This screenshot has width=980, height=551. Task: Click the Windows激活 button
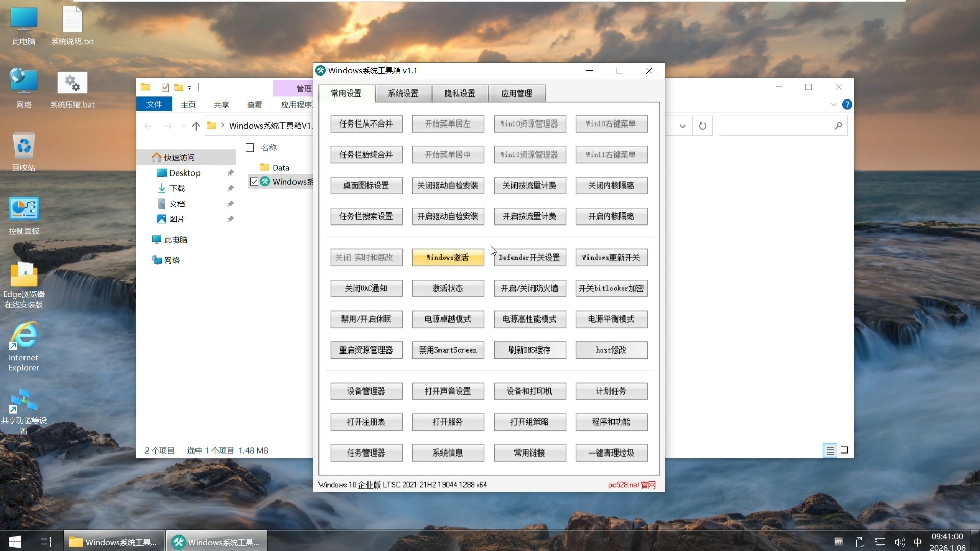(x=448, y=258)
